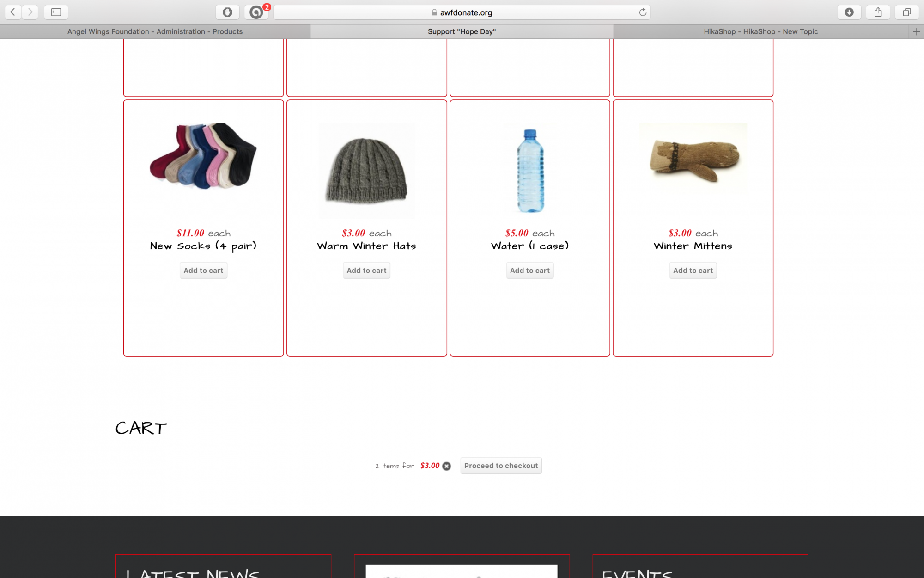
Task: Click the Share icon in toolbar
Action: [878, 12]
